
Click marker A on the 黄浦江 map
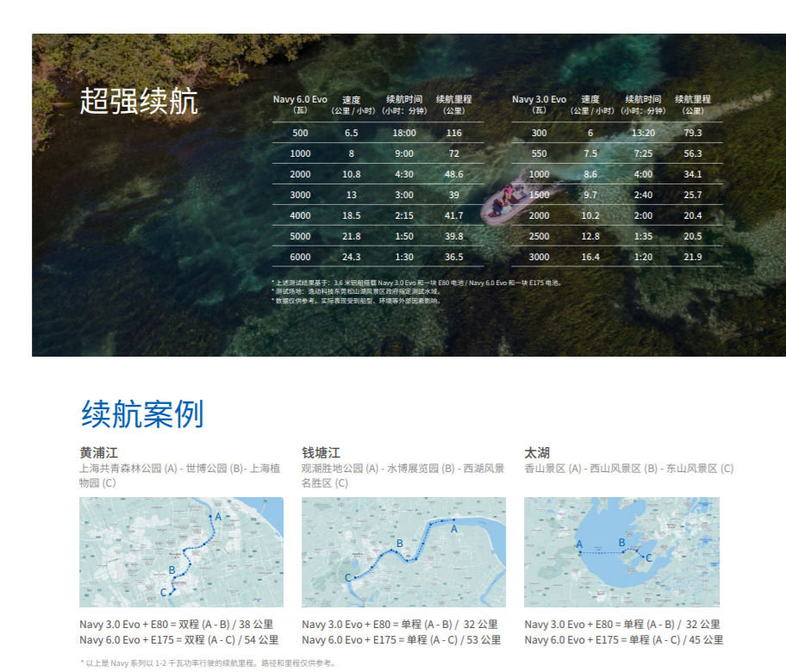tap(218, 517)
